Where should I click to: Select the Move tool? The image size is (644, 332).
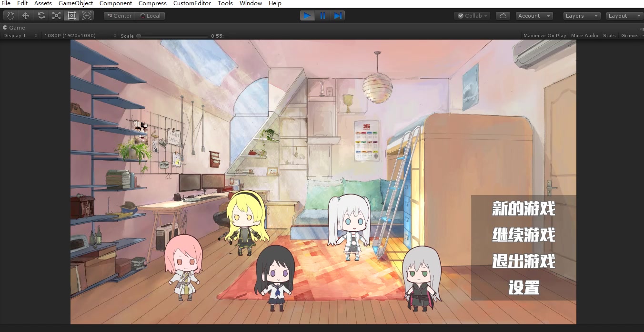[26, 16]
